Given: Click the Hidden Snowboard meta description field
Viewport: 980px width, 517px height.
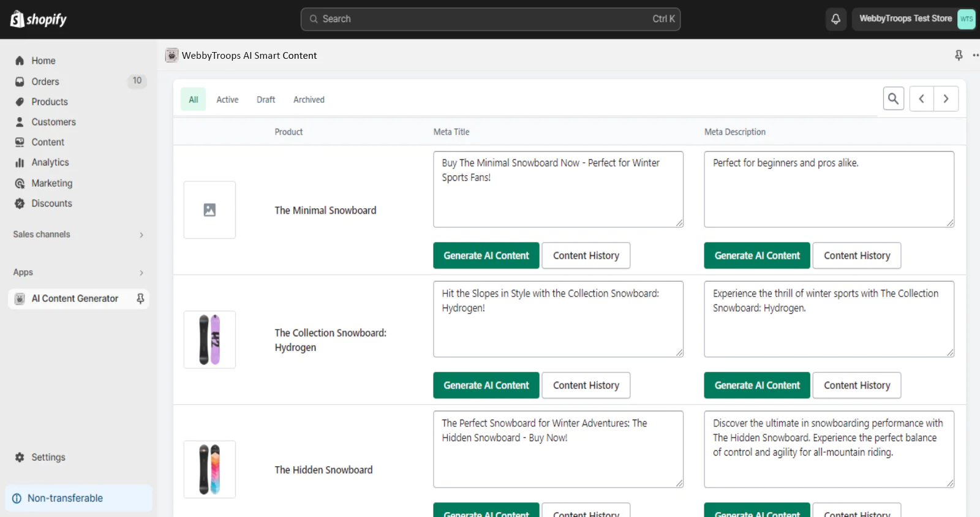Looking at the screenshot, I should [829, 449].
